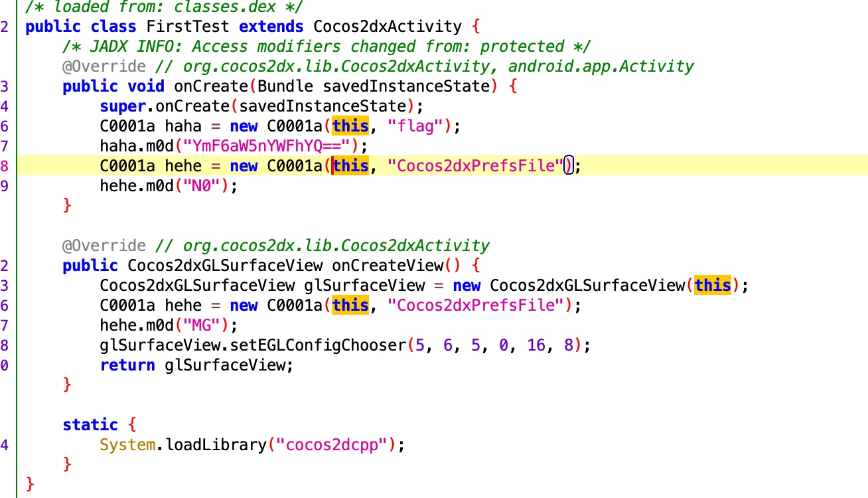Click the FirstTest class name in declaration
The image size is (868, 498).
click(x=188, y=27)
